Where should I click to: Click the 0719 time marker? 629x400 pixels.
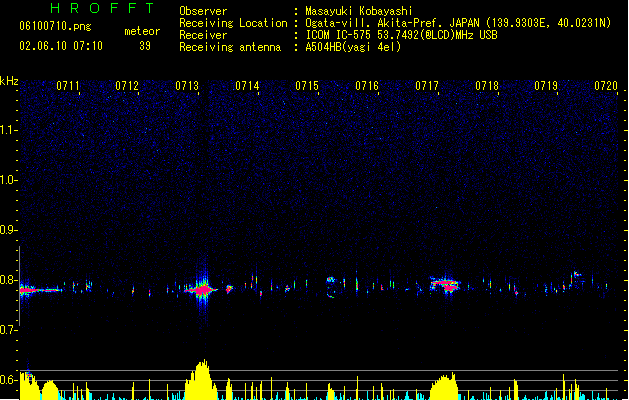click(546, 86)
